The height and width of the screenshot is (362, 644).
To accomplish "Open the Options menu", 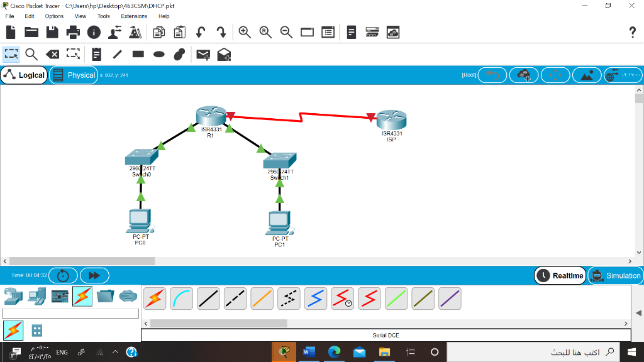I will tap(54, 16).
